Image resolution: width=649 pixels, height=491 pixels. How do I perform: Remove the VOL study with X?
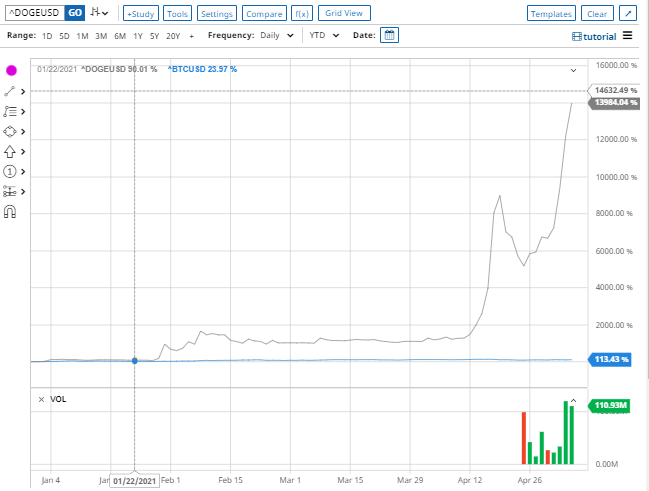(41, 400)
